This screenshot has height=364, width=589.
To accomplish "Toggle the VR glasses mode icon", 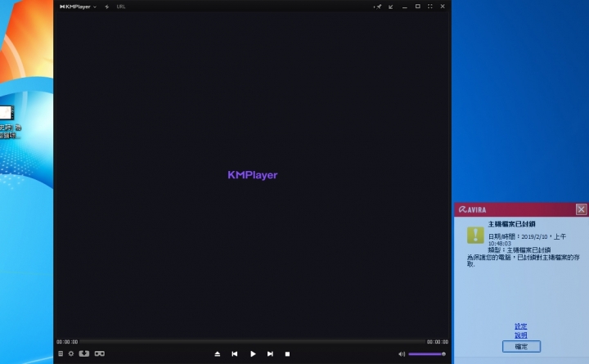I will point(100,353).
